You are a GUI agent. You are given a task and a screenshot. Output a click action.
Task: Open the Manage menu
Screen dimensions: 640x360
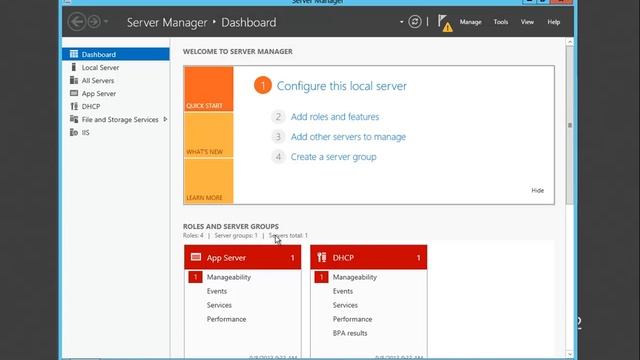click(x=471, y=22)
